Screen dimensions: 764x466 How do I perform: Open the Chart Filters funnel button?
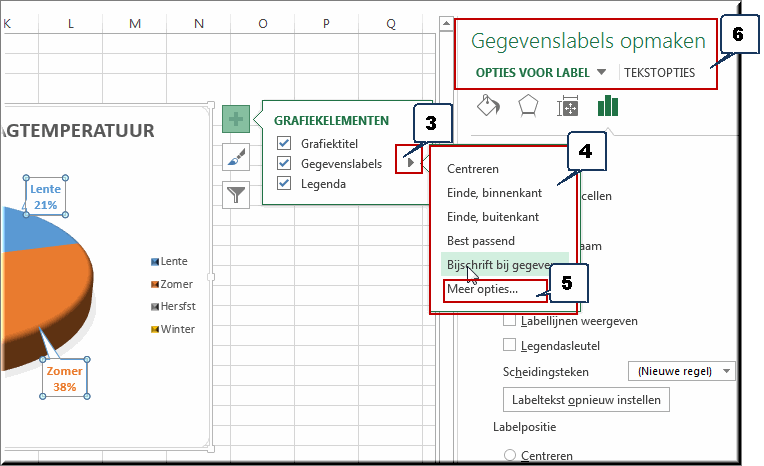pos(235,194)
